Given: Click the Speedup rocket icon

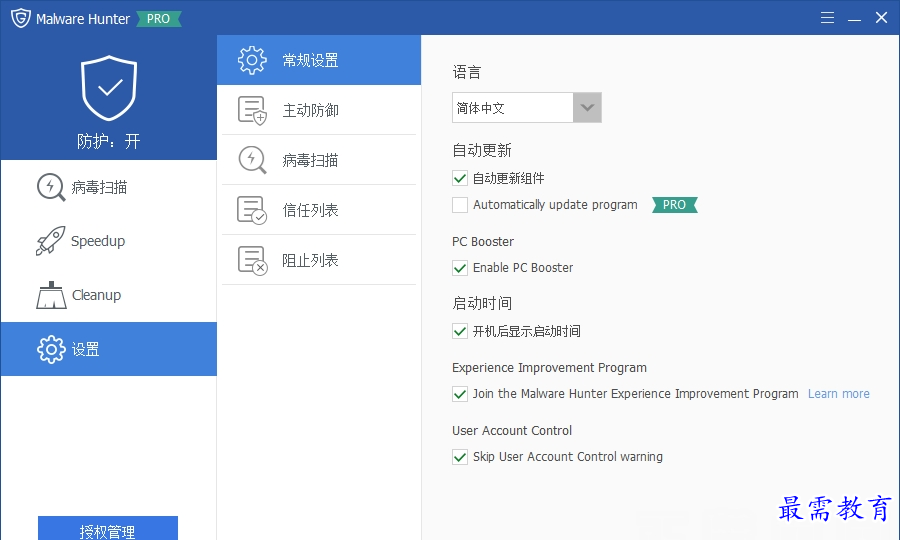Looking at the screenshot, I should pyautogui.click(x=51, y=241).
